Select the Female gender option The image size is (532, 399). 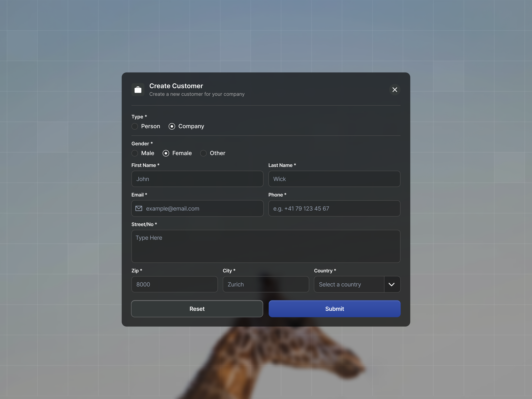coord(166,153)
